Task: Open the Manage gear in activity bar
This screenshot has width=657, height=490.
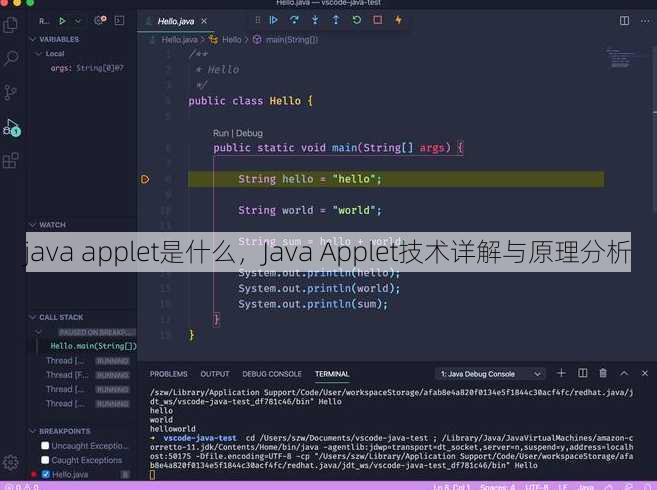Action: 10,463
